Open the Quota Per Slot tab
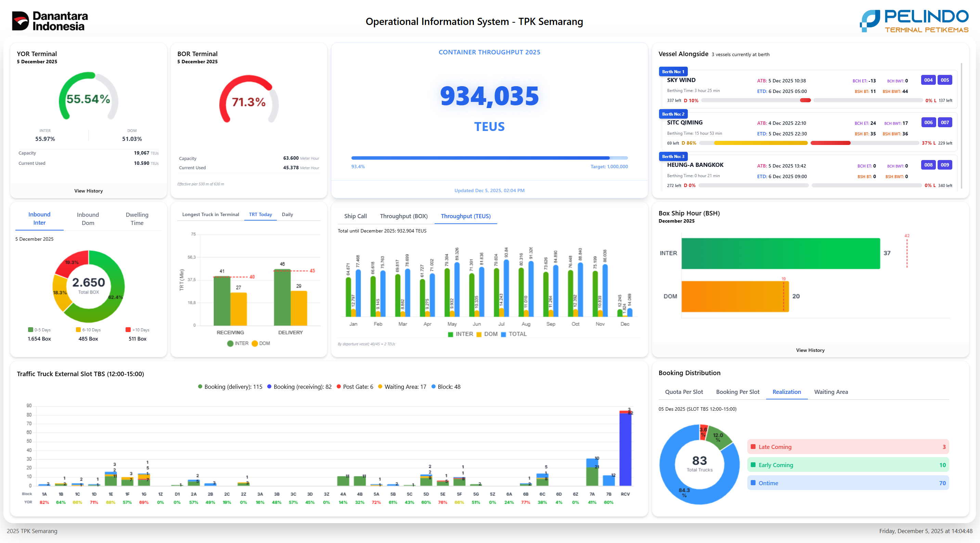 click(684, 392)
